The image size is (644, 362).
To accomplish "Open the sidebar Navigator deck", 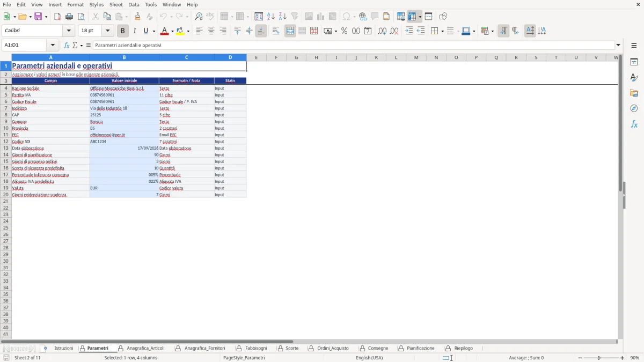I will tap(634, 108).
